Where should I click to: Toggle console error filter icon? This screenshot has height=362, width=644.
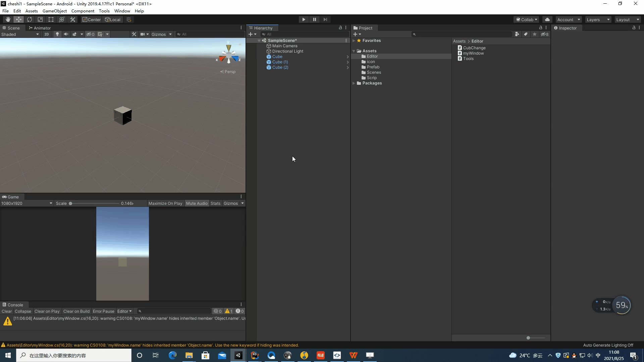pos(240,311)
